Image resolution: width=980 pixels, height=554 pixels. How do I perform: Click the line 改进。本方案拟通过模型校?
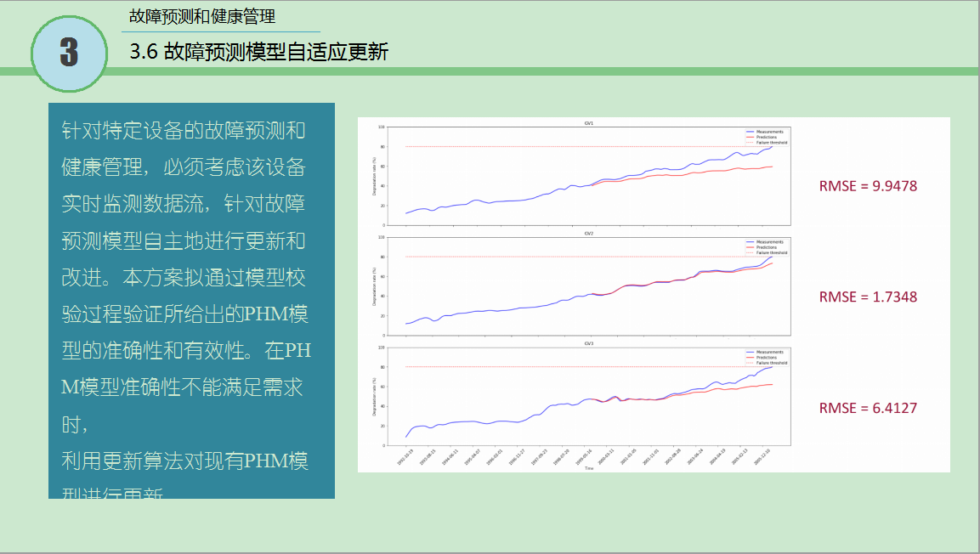183,277
